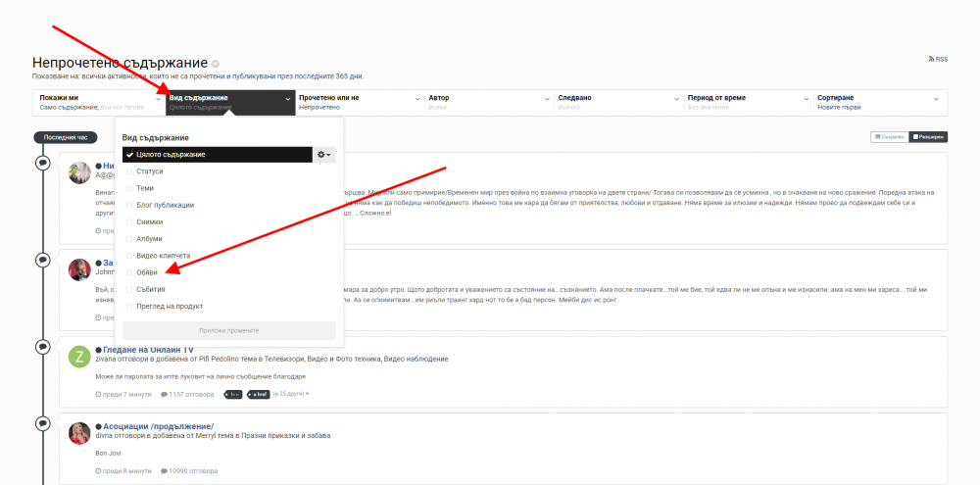The width and height of the screenshot is (980, 485).
Task: Click timeline comment bubble of first post
Action: pos(42,163)
